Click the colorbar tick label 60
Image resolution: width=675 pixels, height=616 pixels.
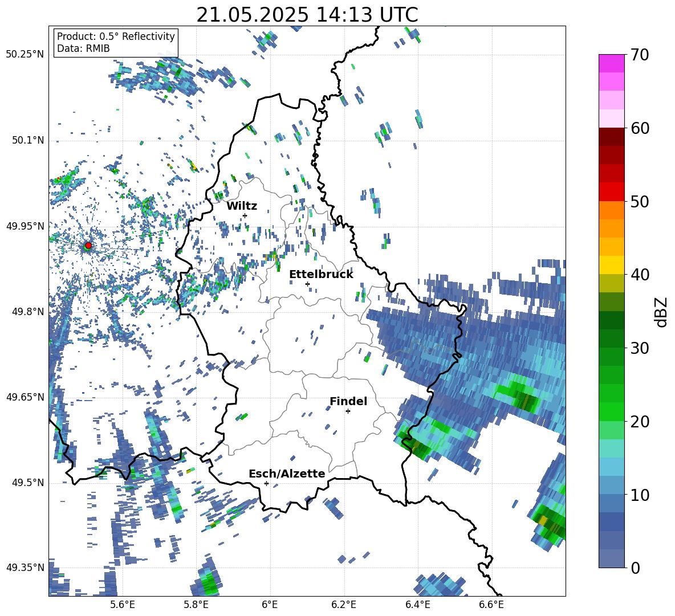click(x=640, y=128)
